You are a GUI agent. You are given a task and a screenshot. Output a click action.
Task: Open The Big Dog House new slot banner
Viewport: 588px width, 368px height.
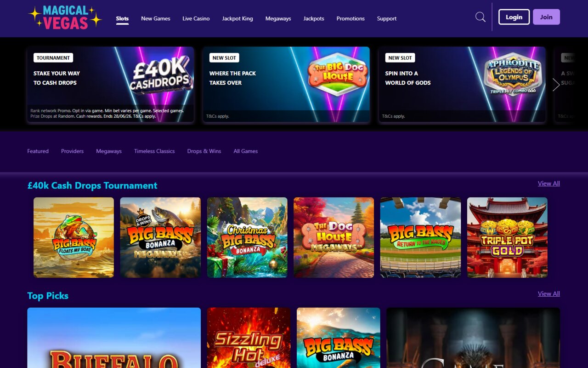point(287,85)
